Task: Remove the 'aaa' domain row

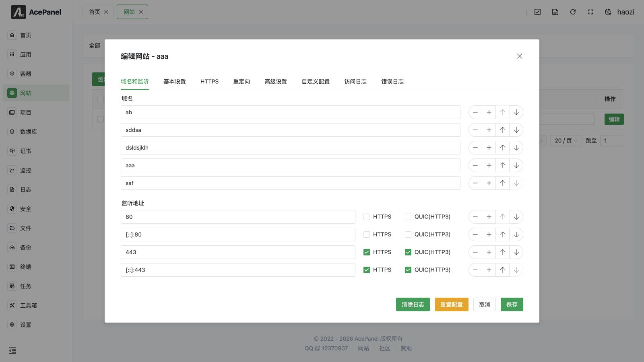Action: [475, 165]
